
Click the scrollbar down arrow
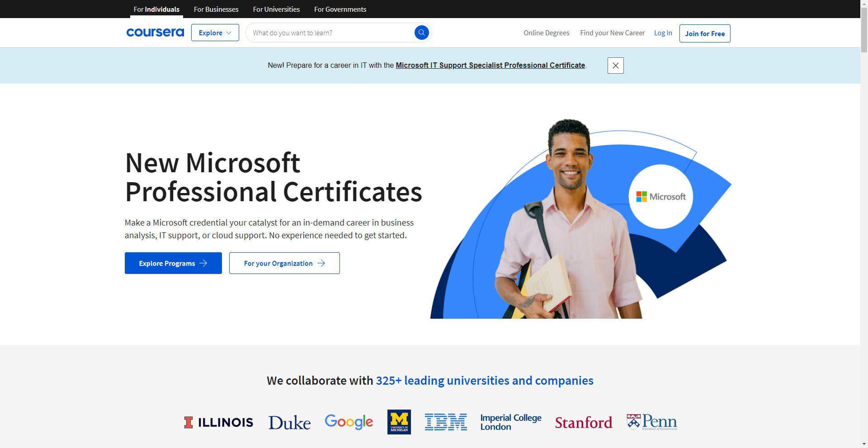(x=863, y=444)
